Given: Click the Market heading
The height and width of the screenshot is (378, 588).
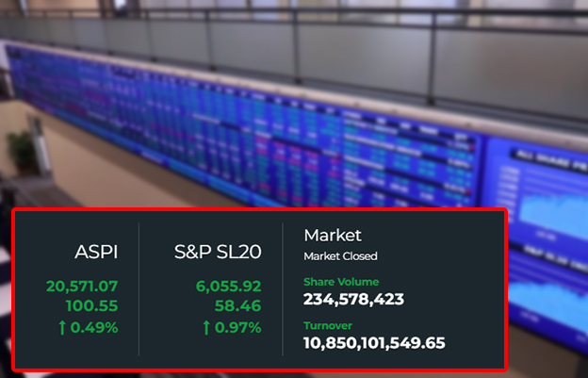Looking at the screenshot, I should [333, 236].
